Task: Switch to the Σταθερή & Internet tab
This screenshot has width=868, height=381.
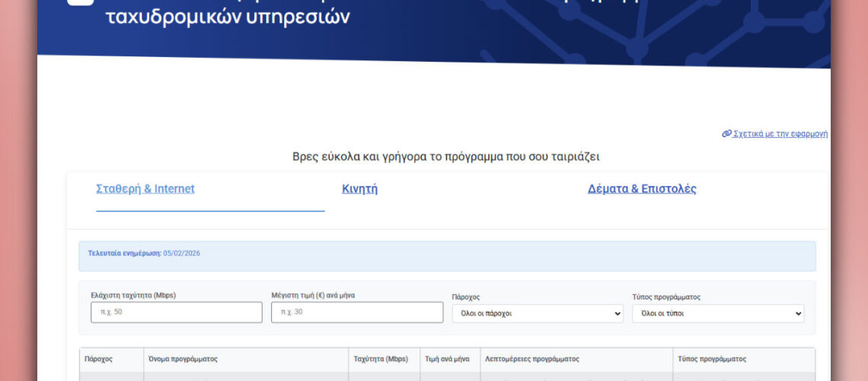Action: (x=145, y=189)
